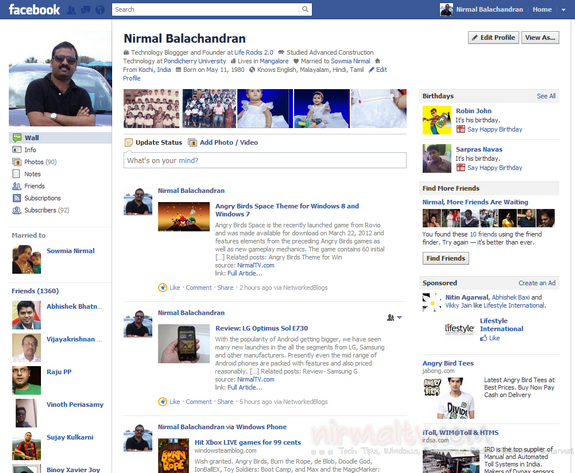Image resolution: width=575 pixels, height=473 pixels.
Task: Open Friends (1360) list heading
Action: tap(35, 291)
